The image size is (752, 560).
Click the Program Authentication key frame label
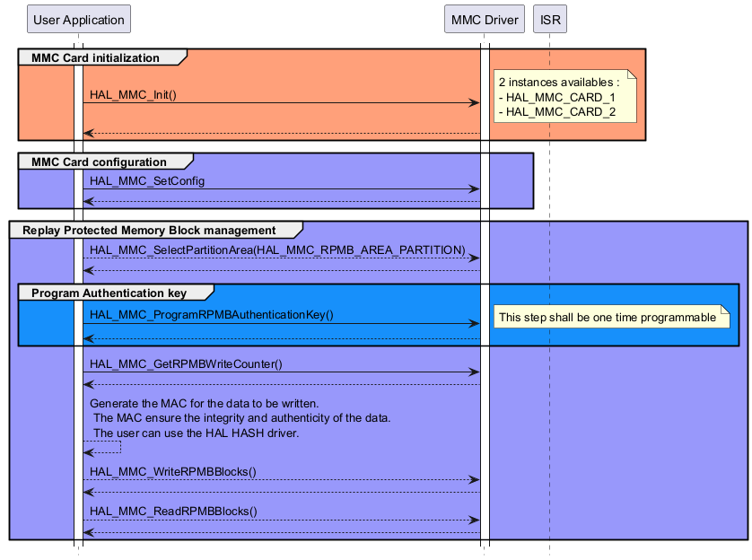[109, 293]
